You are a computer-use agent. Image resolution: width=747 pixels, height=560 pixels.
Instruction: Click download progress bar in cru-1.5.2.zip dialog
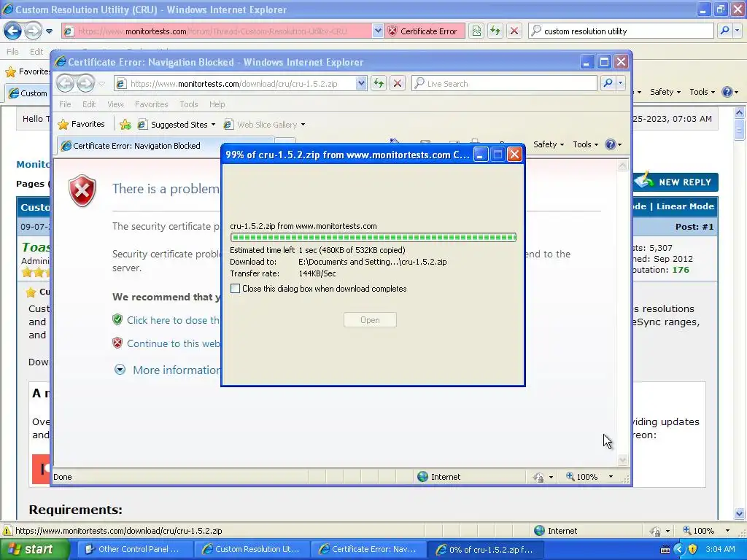(373, 237)
